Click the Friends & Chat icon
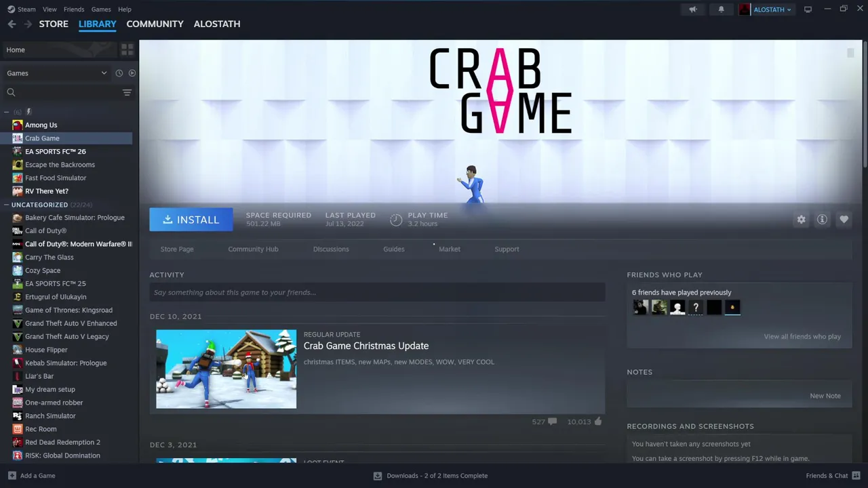Viewport: 868px width, 488px height. [856, 475]
